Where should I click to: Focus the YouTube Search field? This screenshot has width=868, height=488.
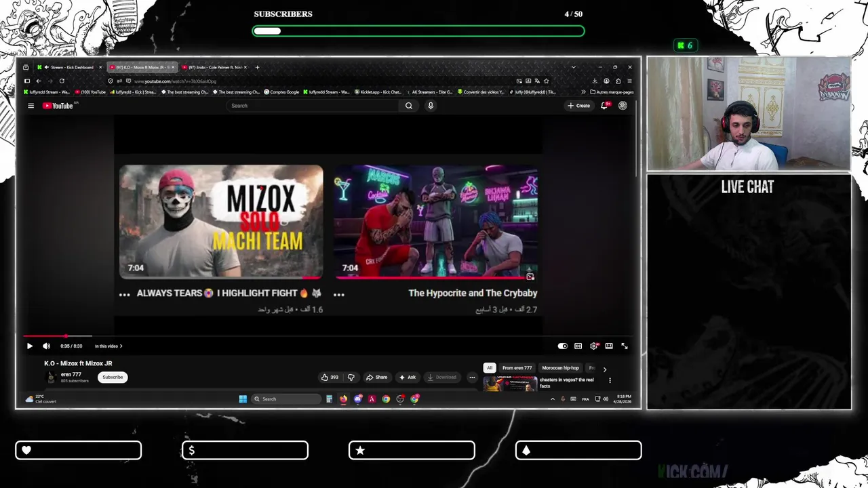coord(312,106)
